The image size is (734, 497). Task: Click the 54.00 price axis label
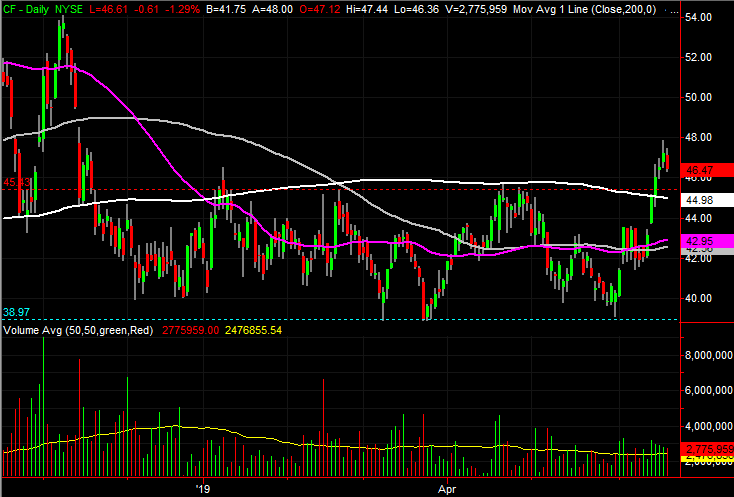[698, 17]
